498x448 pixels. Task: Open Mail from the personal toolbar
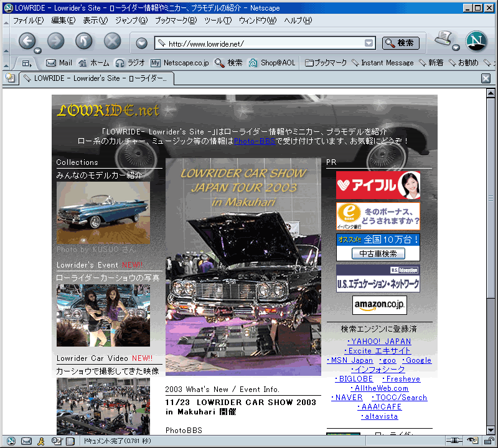(59, 63)
